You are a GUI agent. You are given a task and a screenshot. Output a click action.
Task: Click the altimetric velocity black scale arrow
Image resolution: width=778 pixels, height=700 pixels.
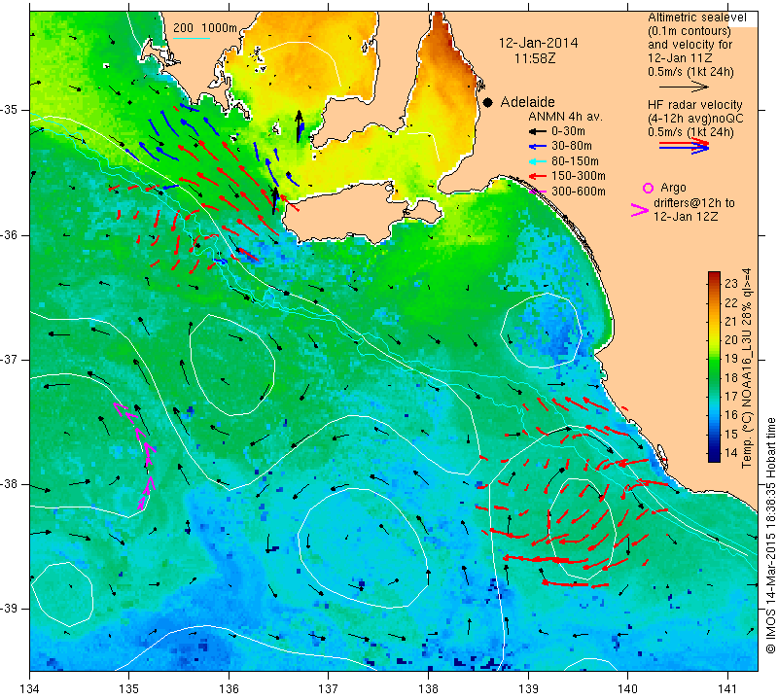point(685,87)
